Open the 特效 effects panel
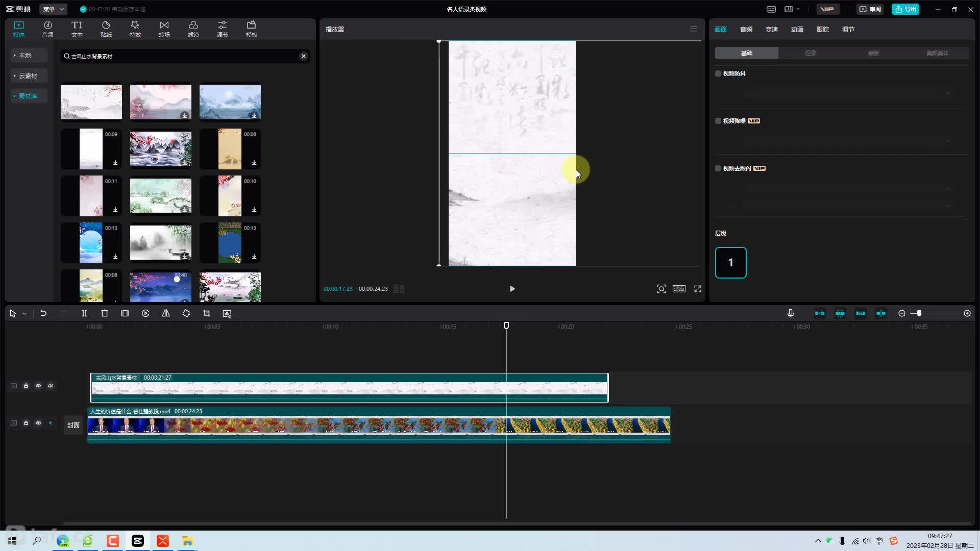 135,29
